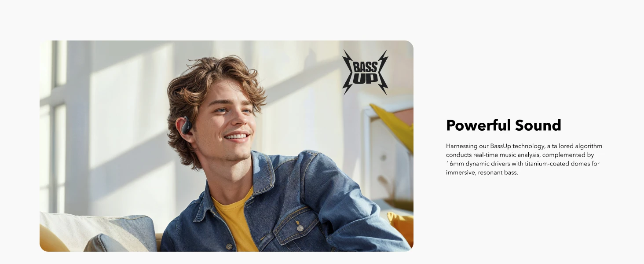Image resolution: width=644 pixels, height=264 pixels.
Task: Click the BassUp lightning logo
Action: click(365, 72)
